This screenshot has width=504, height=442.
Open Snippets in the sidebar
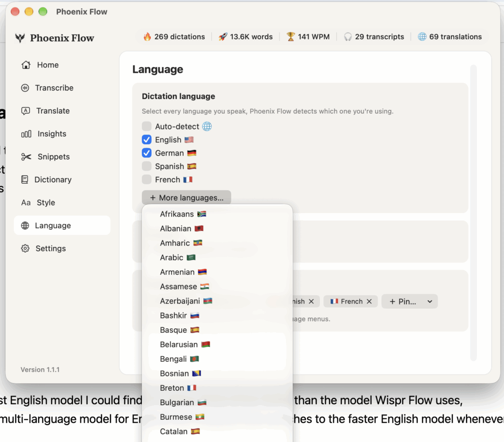pyautogui.click(x=62, y=157)
